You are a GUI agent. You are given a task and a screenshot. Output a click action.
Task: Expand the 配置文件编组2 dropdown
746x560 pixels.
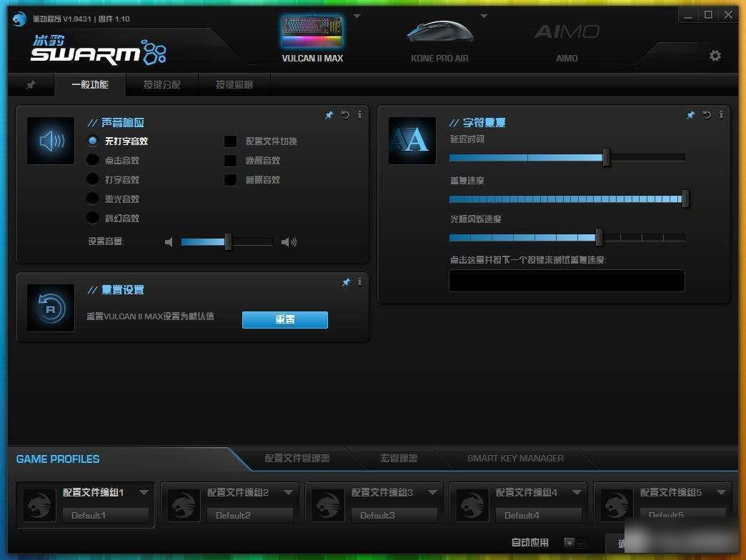point(288,492)
